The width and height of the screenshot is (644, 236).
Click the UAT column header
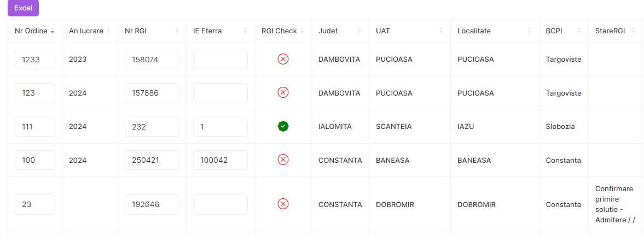382,31
